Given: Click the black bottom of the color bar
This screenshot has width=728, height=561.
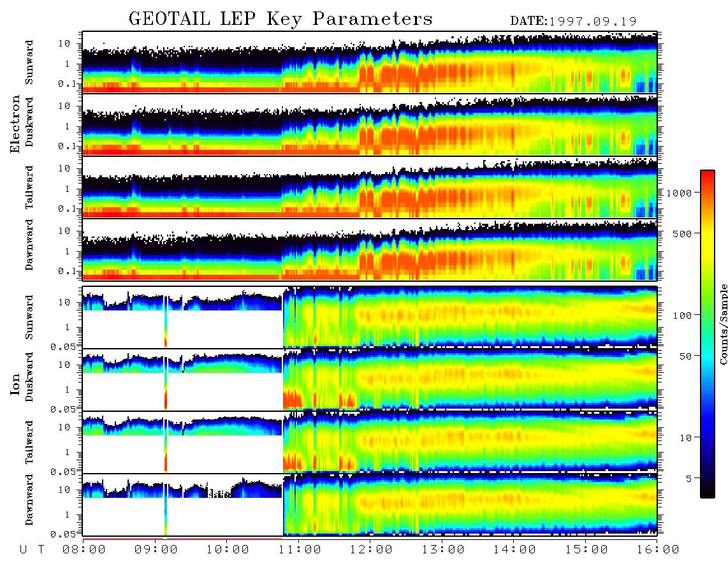Looking at the screenshot, I should pos(708,490).
